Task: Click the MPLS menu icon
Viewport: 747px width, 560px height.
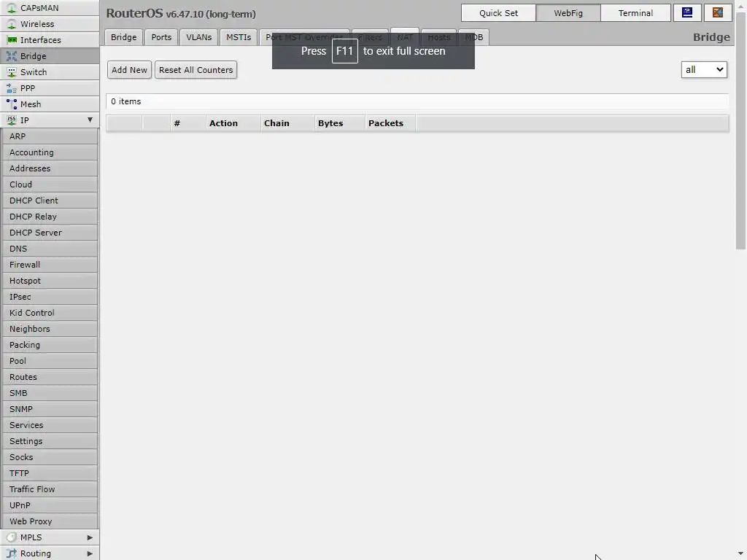Action: tap(12, 537)
